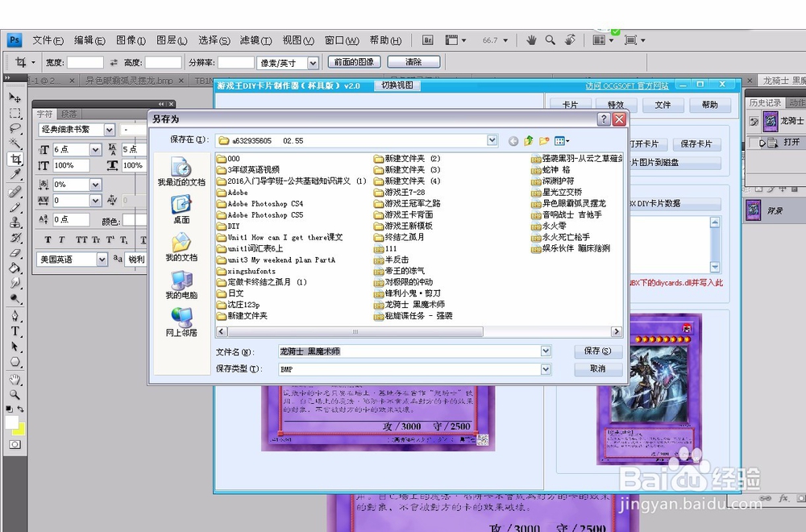The height and width of the screenshot is (532, 806).
Task: Click the 切换视图 button in the card maker
Action: point(397,85)
